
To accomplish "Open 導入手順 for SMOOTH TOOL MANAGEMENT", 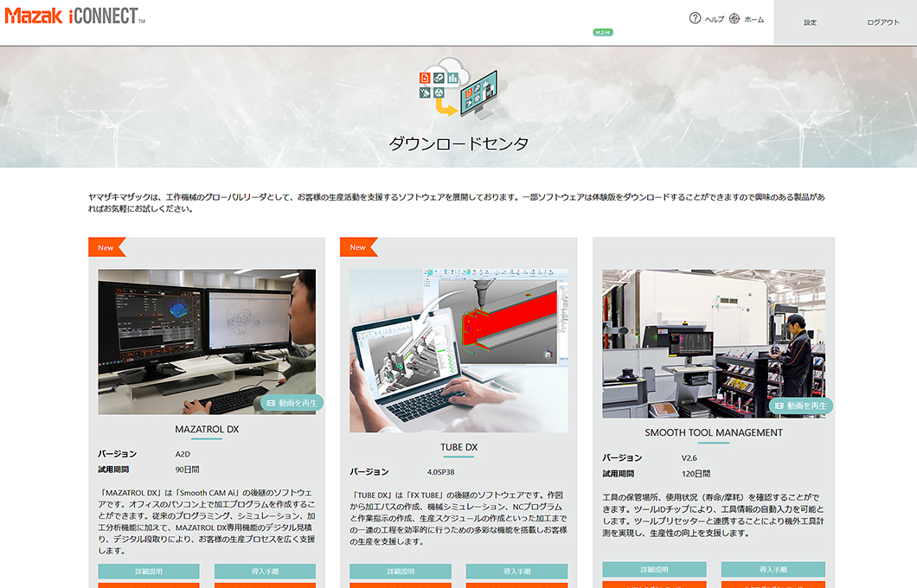I will (x=773, y=569).
